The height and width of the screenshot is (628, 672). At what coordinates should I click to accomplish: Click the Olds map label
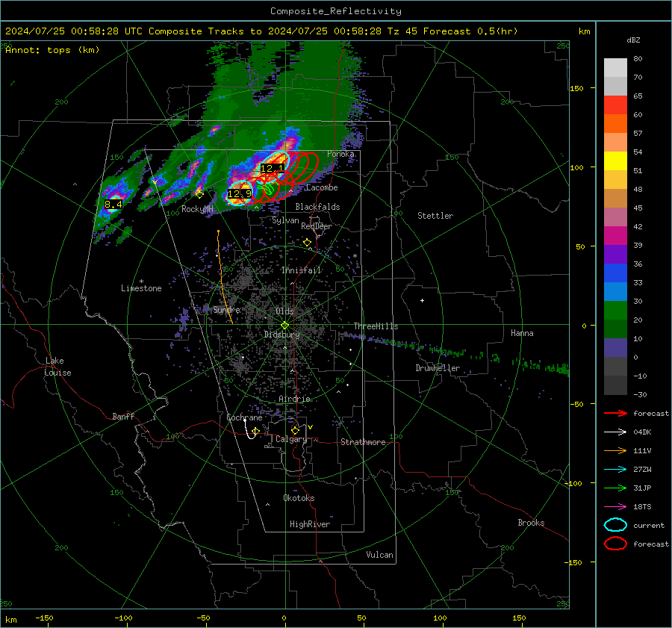pos(284,311)
